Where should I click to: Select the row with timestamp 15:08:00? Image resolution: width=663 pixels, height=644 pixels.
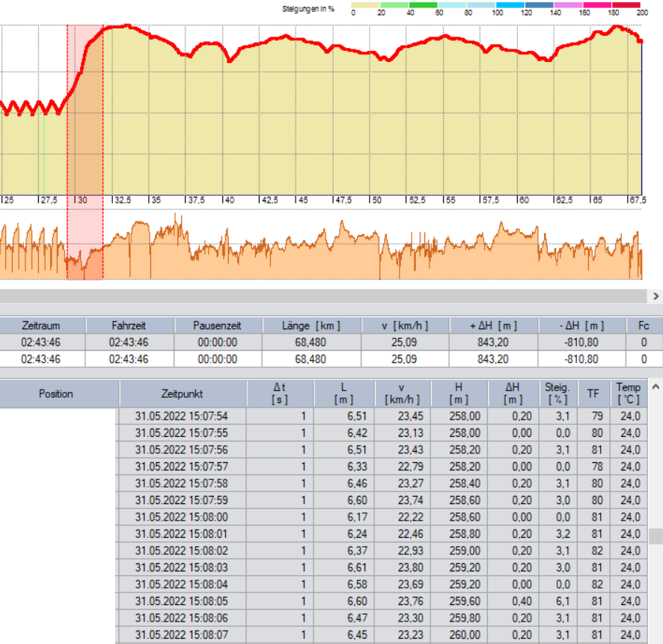click(x=181, y=517)
